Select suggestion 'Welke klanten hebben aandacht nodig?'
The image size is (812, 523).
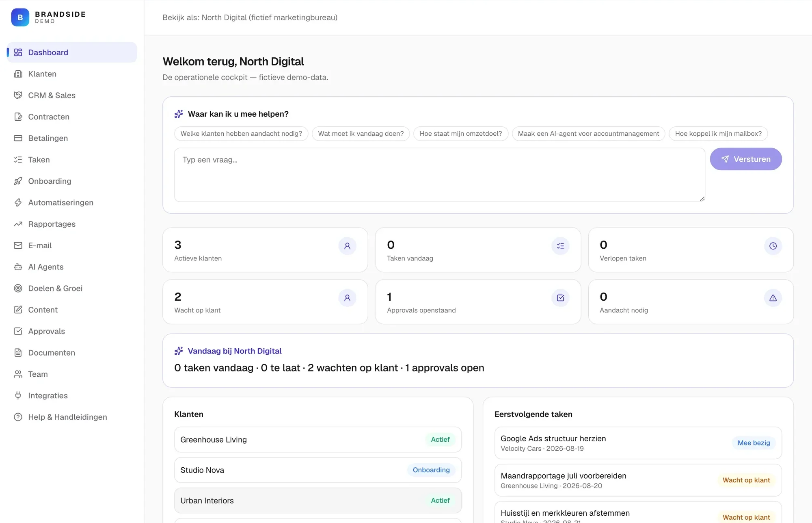click(241, 134)
